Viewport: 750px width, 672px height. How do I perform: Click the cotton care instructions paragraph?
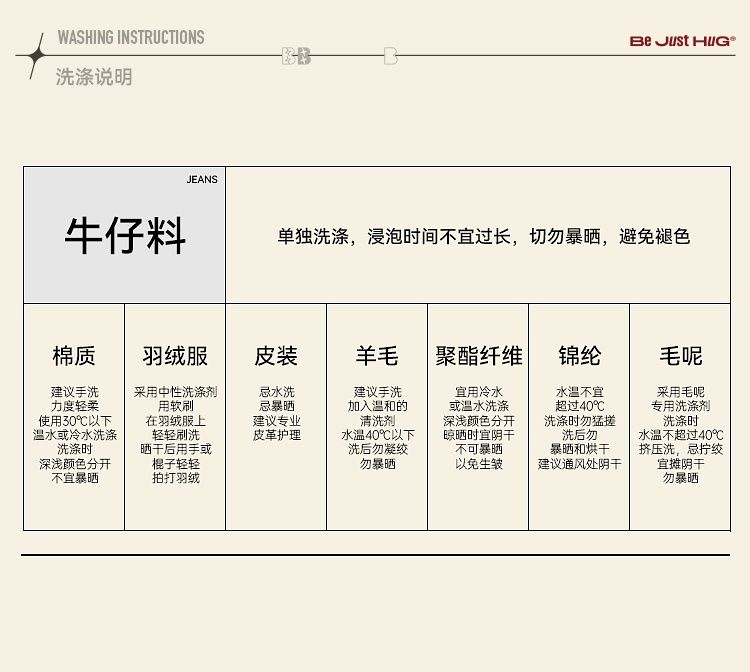[74, 435]
